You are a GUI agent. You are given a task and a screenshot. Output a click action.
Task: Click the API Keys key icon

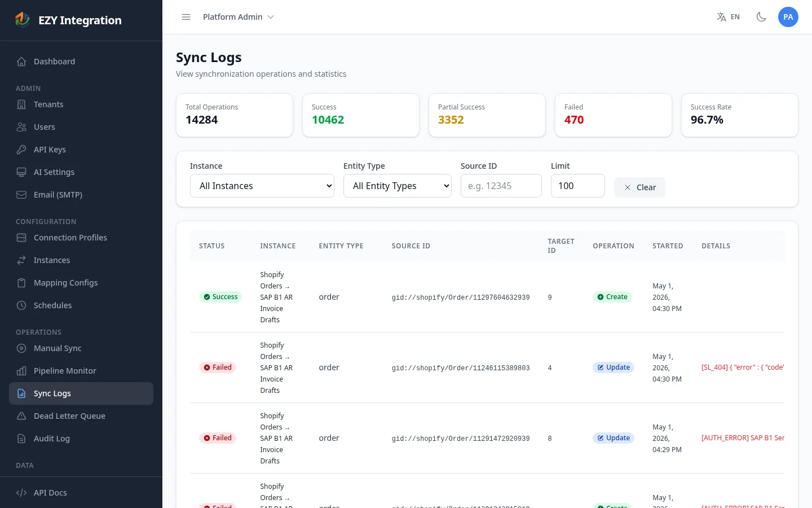coord(21,150)
